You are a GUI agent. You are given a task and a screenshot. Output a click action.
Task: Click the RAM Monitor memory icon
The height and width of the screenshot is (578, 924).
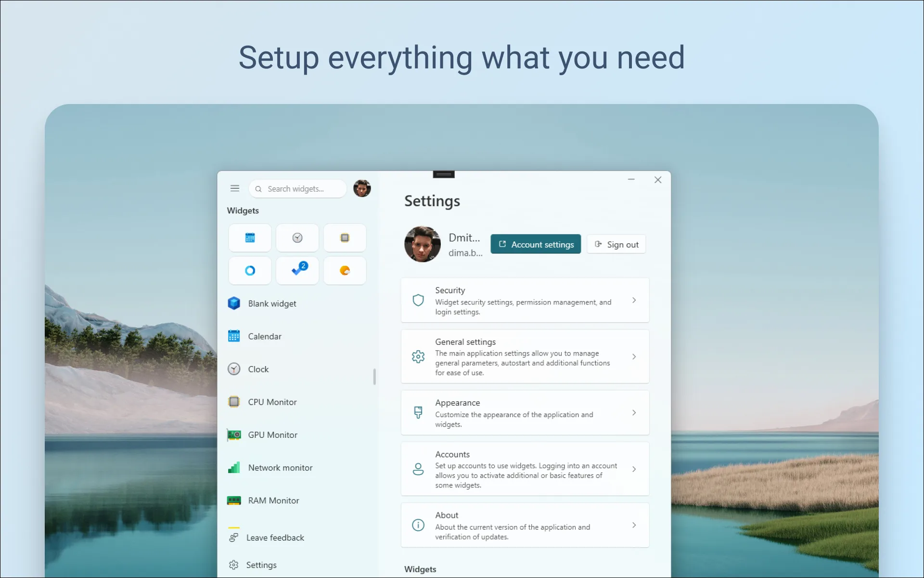click(x=234, y=500)
